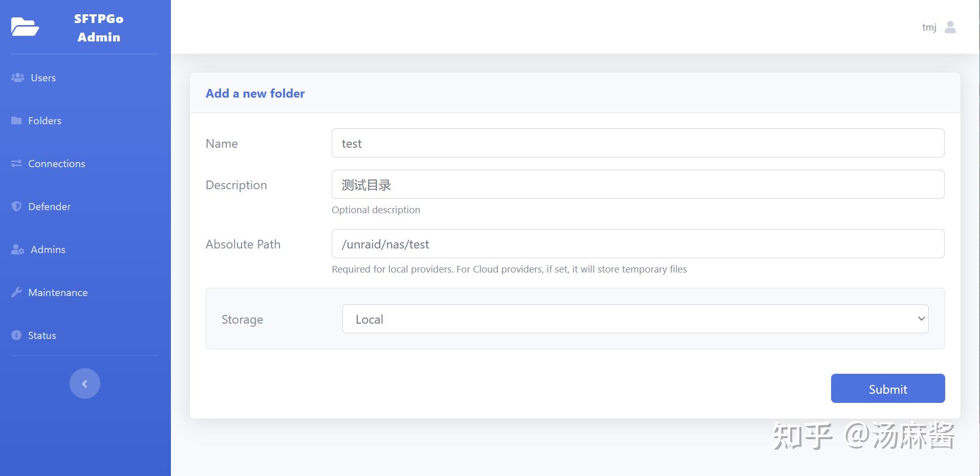Click the tmj username label
Image resolution: width=980 pixels, height=476 pixels.
tap(929, 27)
